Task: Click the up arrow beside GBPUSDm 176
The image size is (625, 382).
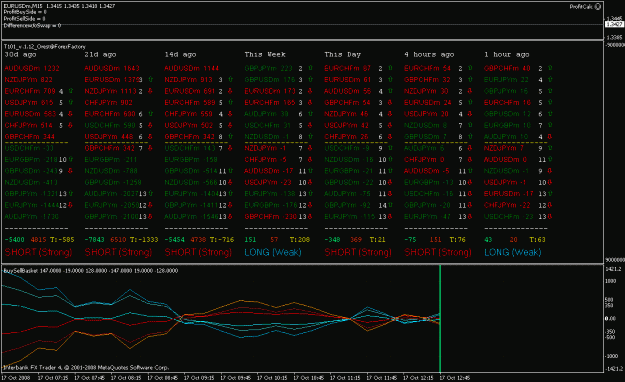Action: (x=311, y=80)
